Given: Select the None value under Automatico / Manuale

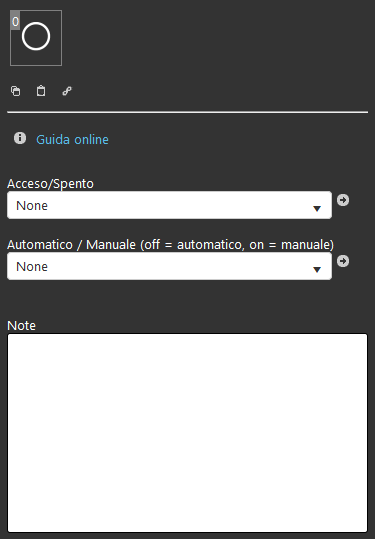Looking at the screenshot, I should point(32,267).
